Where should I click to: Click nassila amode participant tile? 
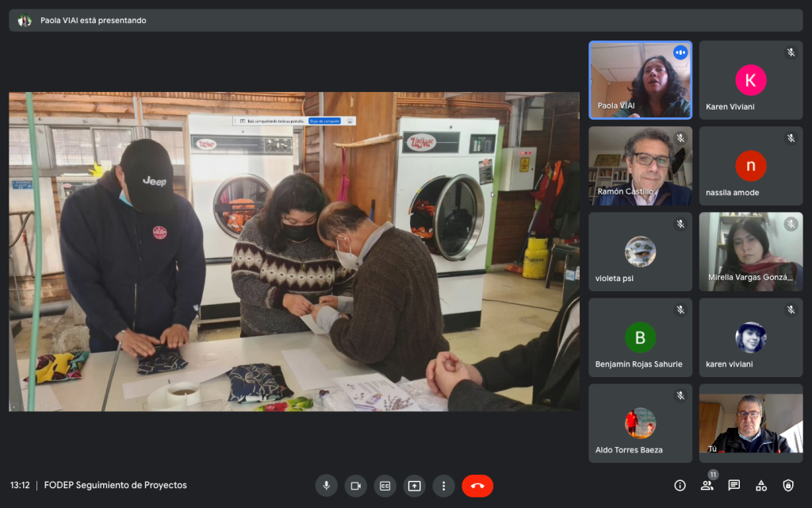(750, 166)
